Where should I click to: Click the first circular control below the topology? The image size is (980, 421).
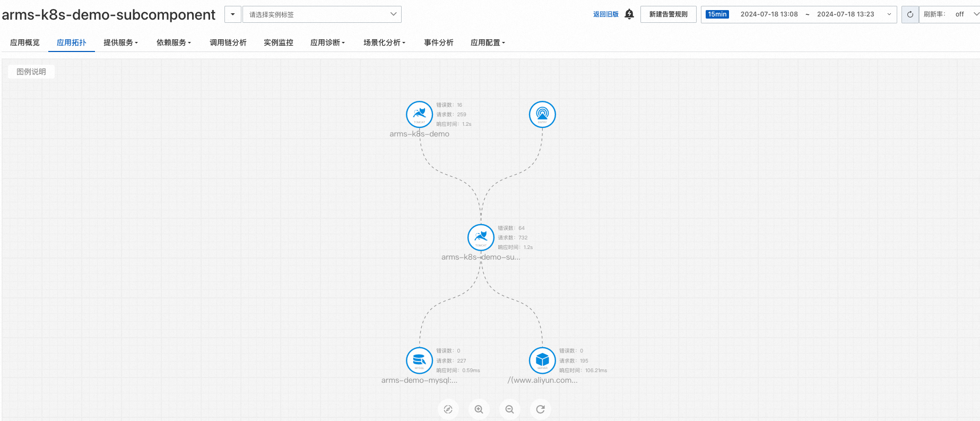click(448, 409)
